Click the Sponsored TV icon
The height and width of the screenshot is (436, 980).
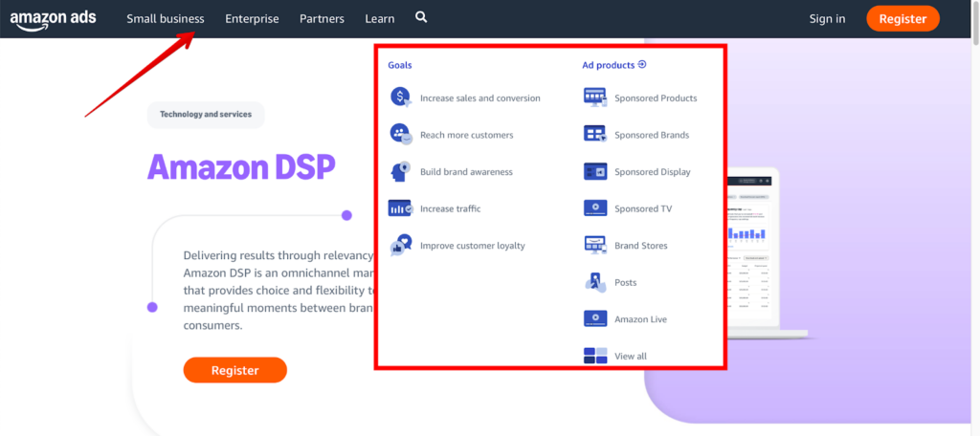click(x=595, y=208)
